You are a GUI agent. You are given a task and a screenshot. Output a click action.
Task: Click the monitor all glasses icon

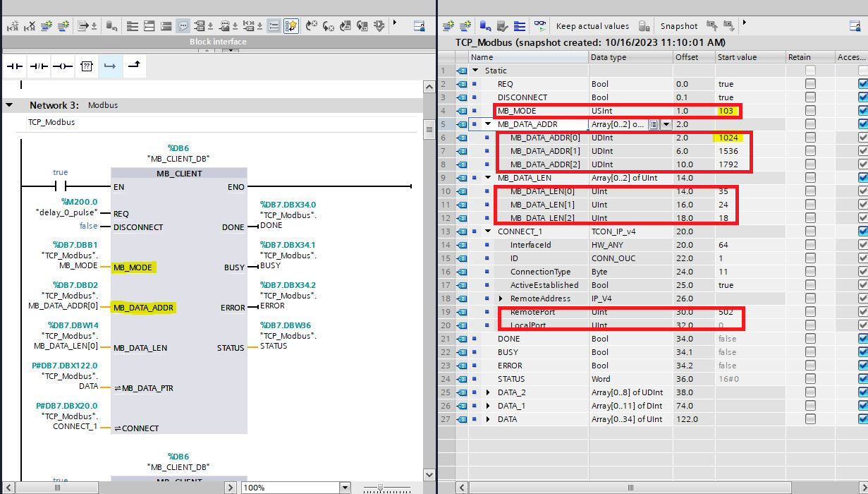(x=540, y=26)
